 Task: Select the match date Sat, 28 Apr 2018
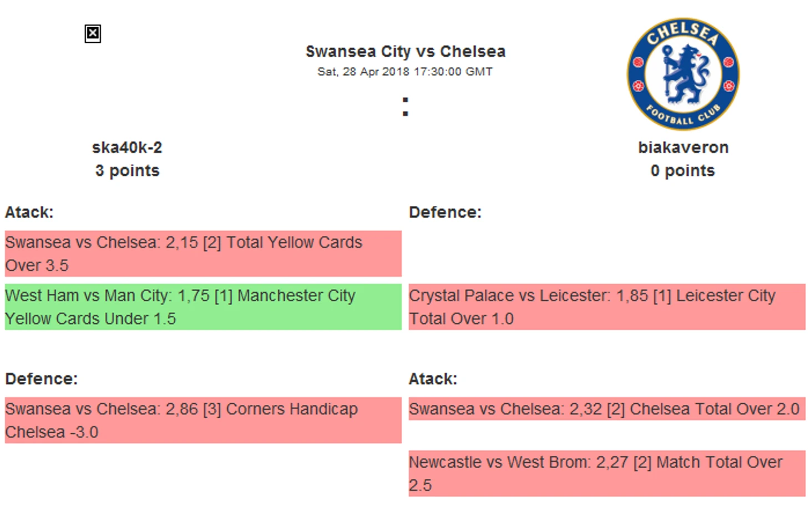tap(363, 72)
